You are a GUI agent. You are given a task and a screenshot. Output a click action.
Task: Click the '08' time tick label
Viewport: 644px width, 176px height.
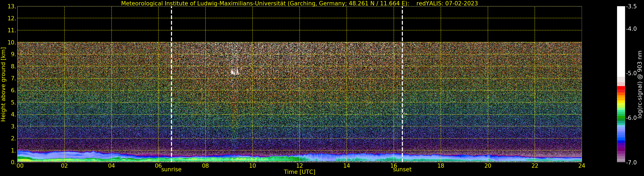205,166
